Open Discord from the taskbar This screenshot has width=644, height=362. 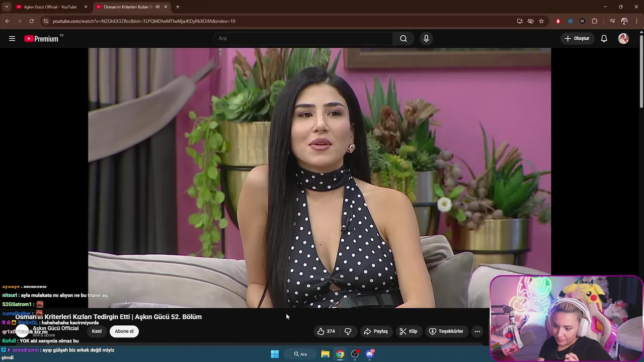point(370,354)
